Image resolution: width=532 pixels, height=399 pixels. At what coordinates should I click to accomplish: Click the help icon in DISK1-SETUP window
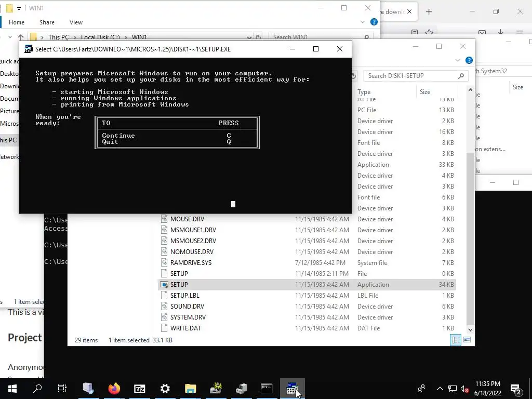click(x=469, y=60)
